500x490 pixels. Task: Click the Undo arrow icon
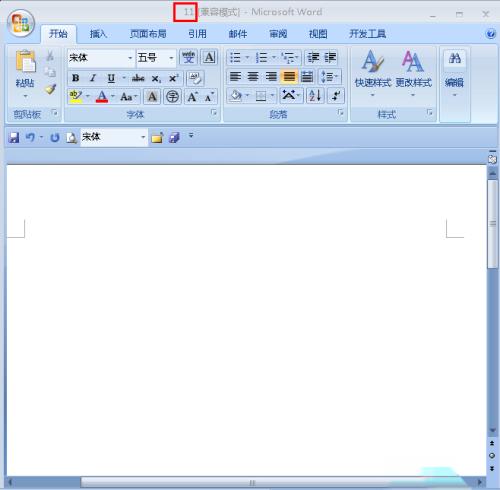(30, 137)
